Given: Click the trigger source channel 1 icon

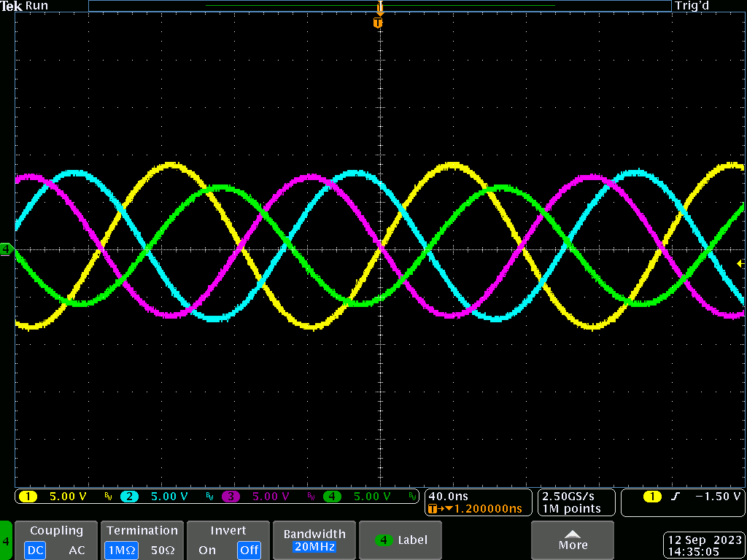Looking at the screenshot, I should click(x=651, y=497).
